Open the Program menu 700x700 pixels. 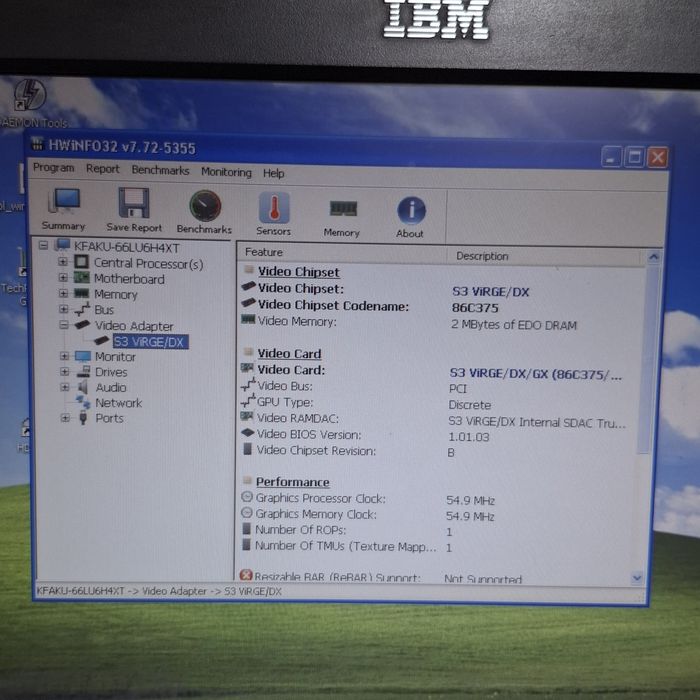(54, 167)
